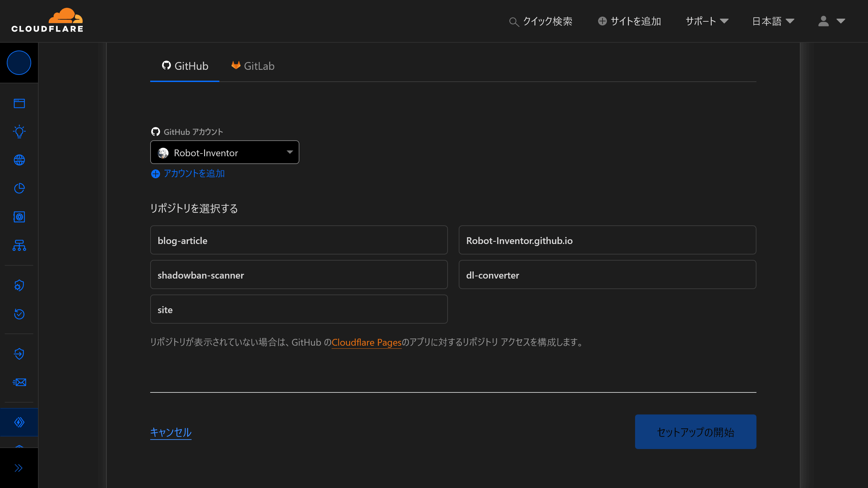
Task: Open the account avatar circle in sidebar
Action: click(19, 63)
